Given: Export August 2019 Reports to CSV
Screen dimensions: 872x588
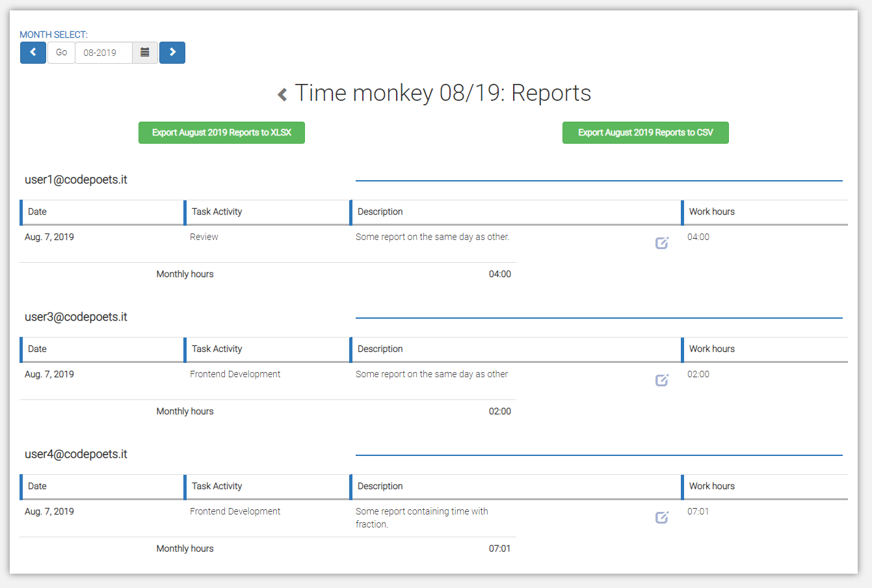Looking at the screenshot, I should pos(646,133).
